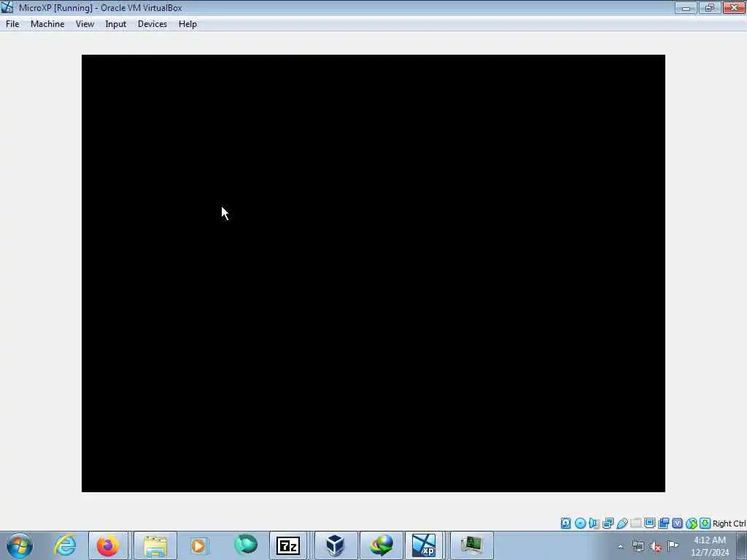
Task: Open the Devices menu
Action: click(152, 24)
